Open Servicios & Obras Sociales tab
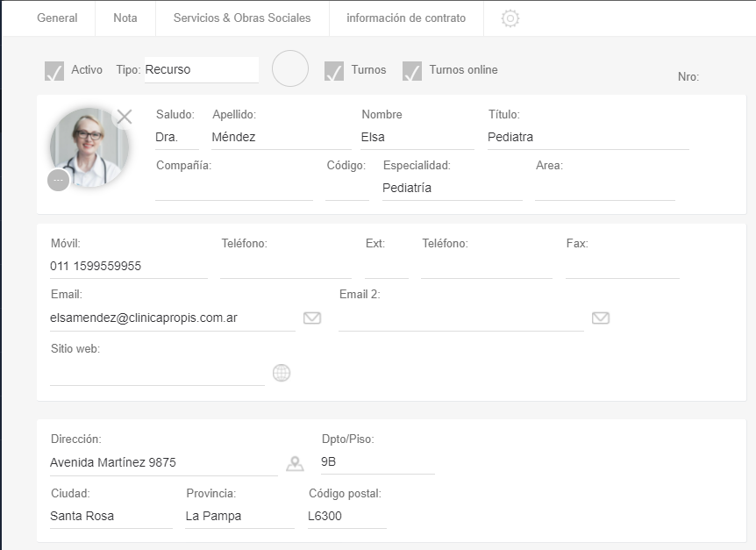The width and height of the screenshot is (756, 550). pyautogui.click(x=242, y=18)
